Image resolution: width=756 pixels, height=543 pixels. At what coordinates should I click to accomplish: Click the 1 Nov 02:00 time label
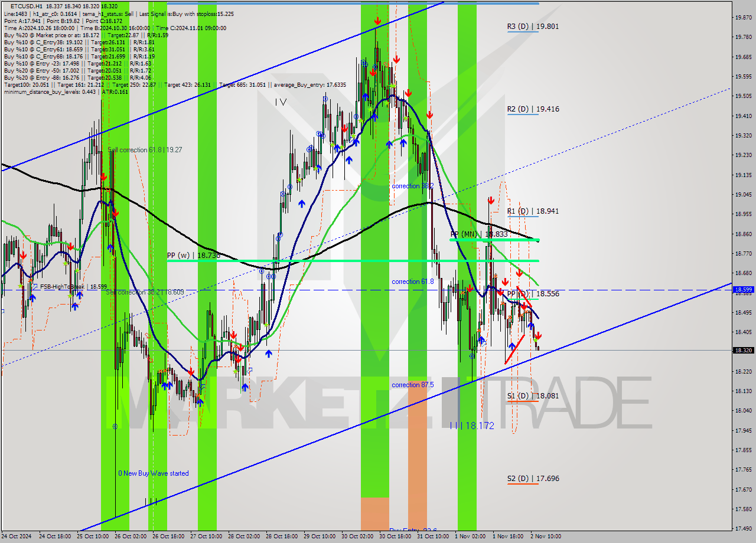tap(470, 537)
